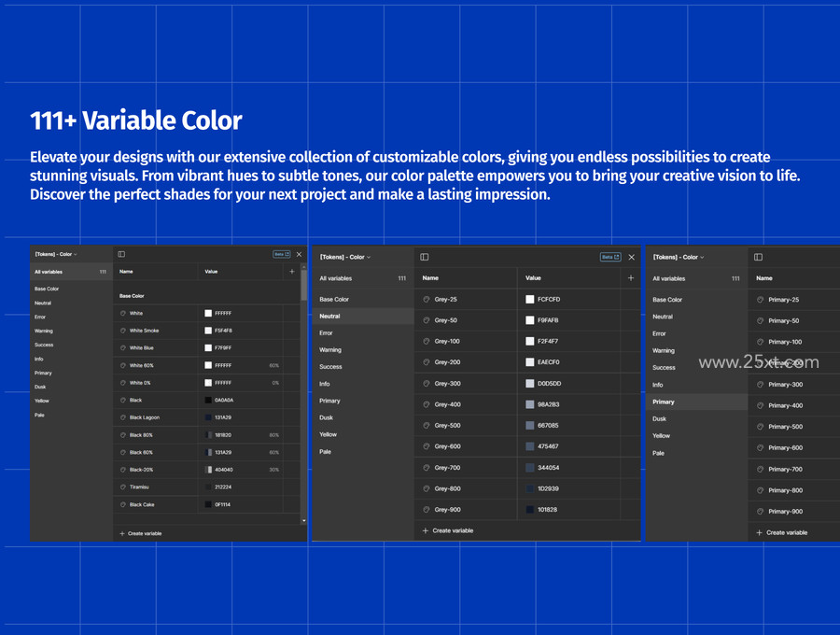Toggle sidebar icon in the Primary variables panel
This screenshot has height=635, width=840.
tap(758, 257)
